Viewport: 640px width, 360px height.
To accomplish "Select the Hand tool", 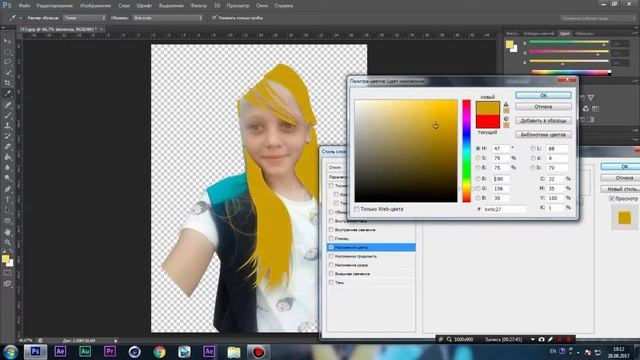I will tap(7, 232).
